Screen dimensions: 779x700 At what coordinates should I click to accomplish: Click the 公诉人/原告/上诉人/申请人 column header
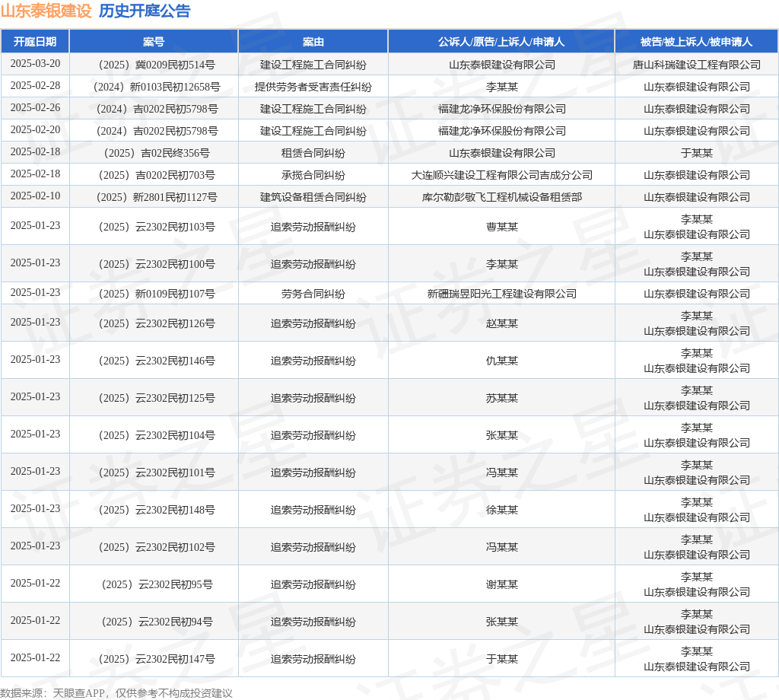click(501, 42)
